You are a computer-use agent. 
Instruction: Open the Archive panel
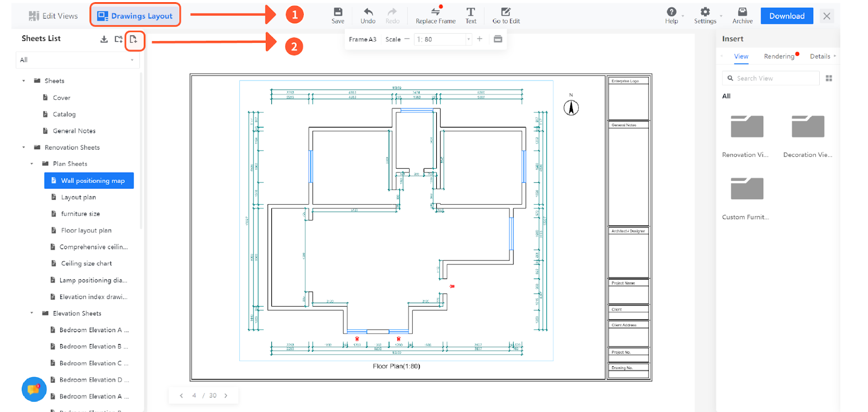[742, 15]
